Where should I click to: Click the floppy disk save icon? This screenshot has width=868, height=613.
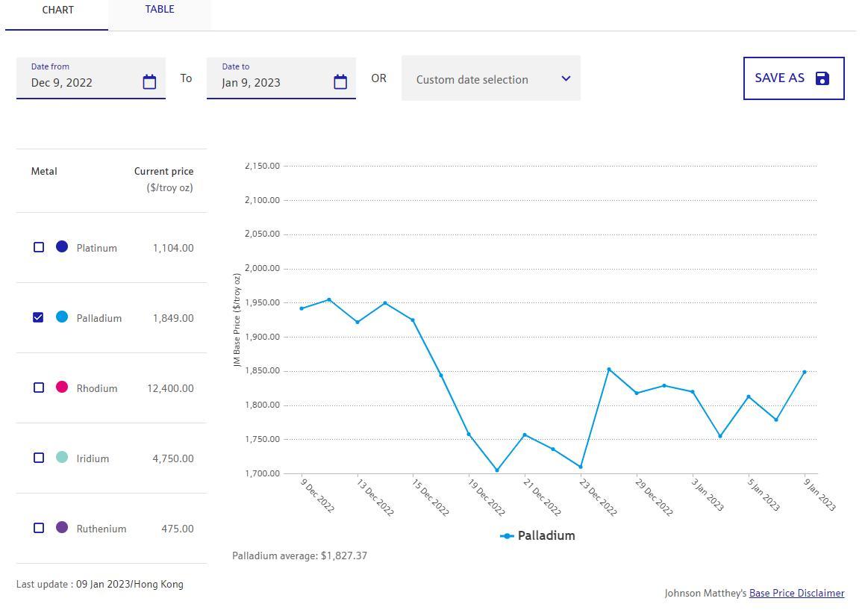click(822, 78)
